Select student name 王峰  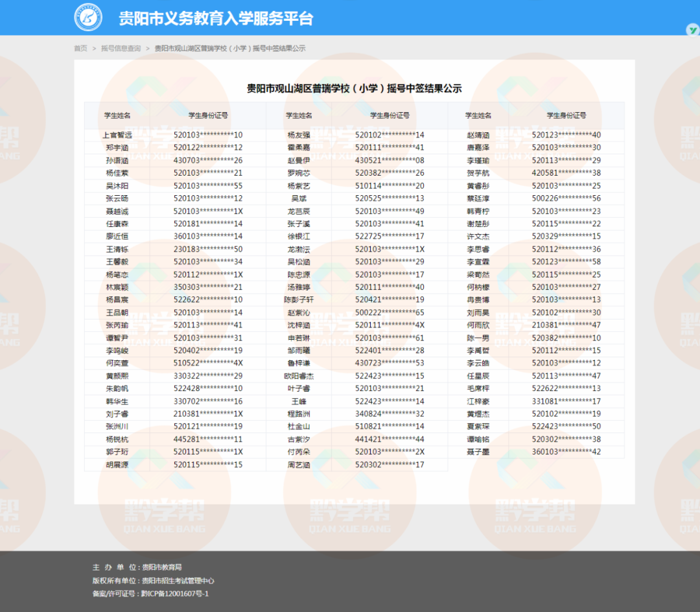tap(299, 401)
